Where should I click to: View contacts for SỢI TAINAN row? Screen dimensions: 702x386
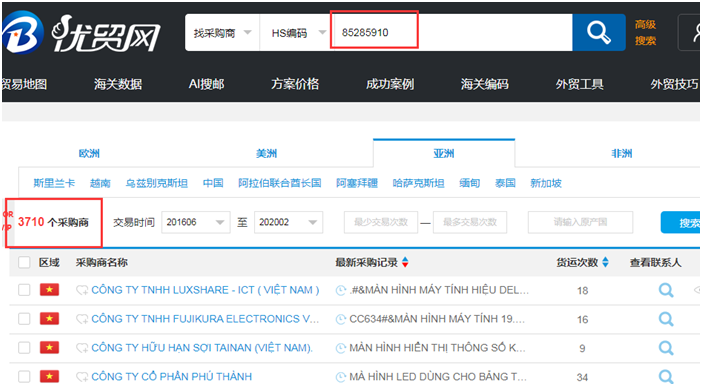[666, 347]
